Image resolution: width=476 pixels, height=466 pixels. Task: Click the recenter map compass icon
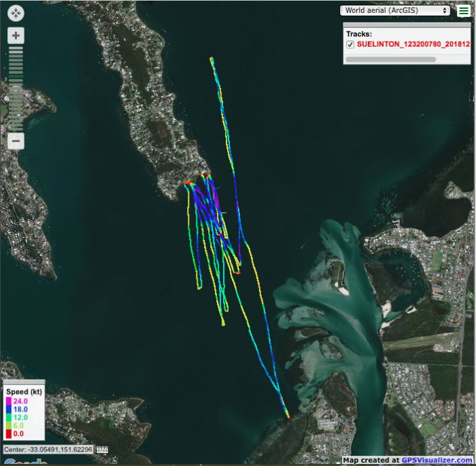pyautogui.click(x=16, y=14)
